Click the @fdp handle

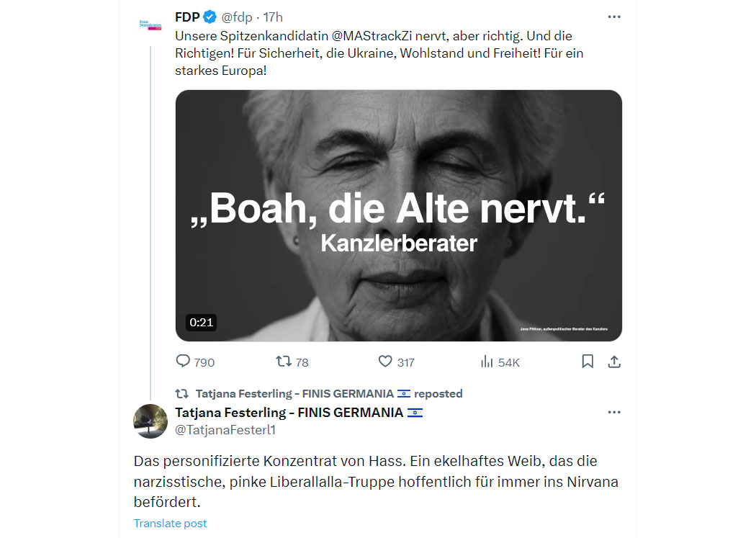coord(237,17)
